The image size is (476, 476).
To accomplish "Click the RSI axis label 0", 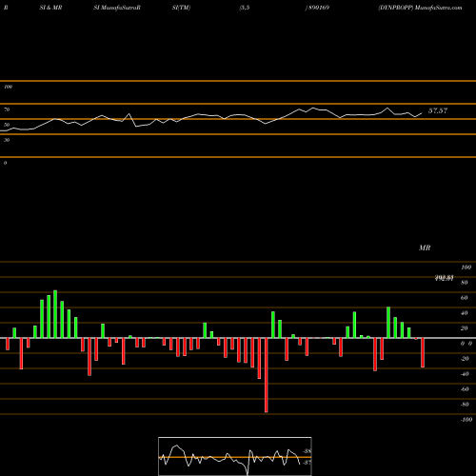I will (5, 163).
